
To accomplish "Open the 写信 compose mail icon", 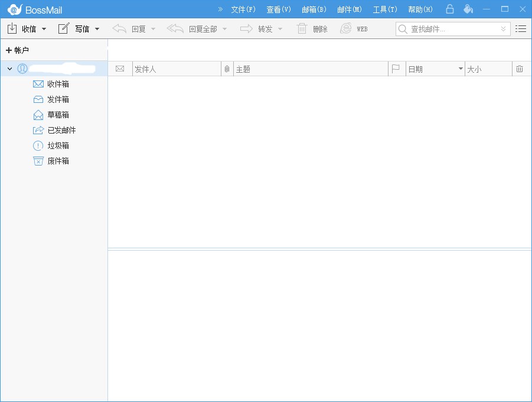I will tap(64, 28).
